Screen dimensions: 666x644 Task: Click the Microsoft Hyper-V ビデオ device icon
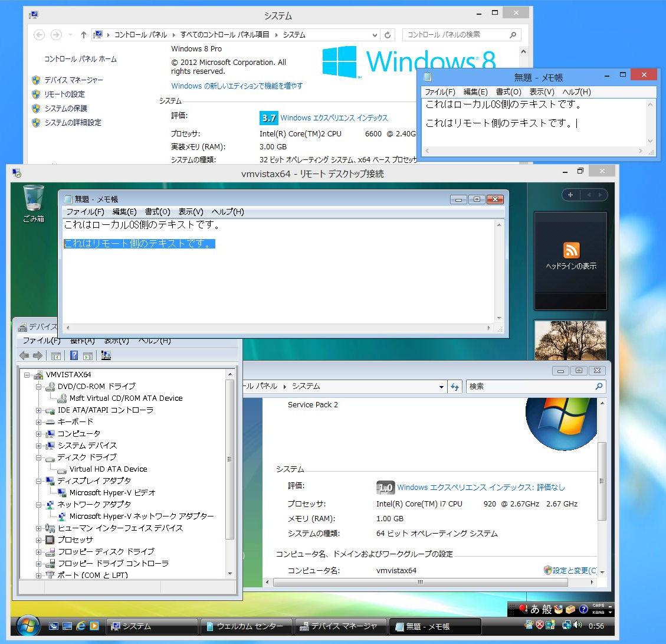(62, 493)
